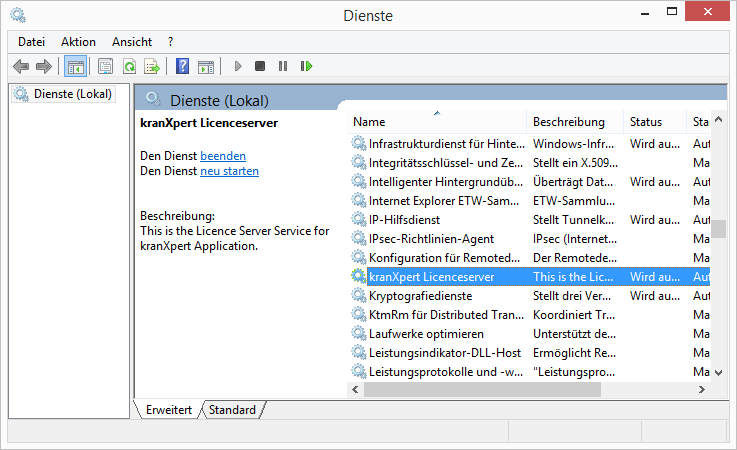Restart the service with the restart icon
Image resolution: width=737 pixels, height=450 pixels.
tap(306, 66)
